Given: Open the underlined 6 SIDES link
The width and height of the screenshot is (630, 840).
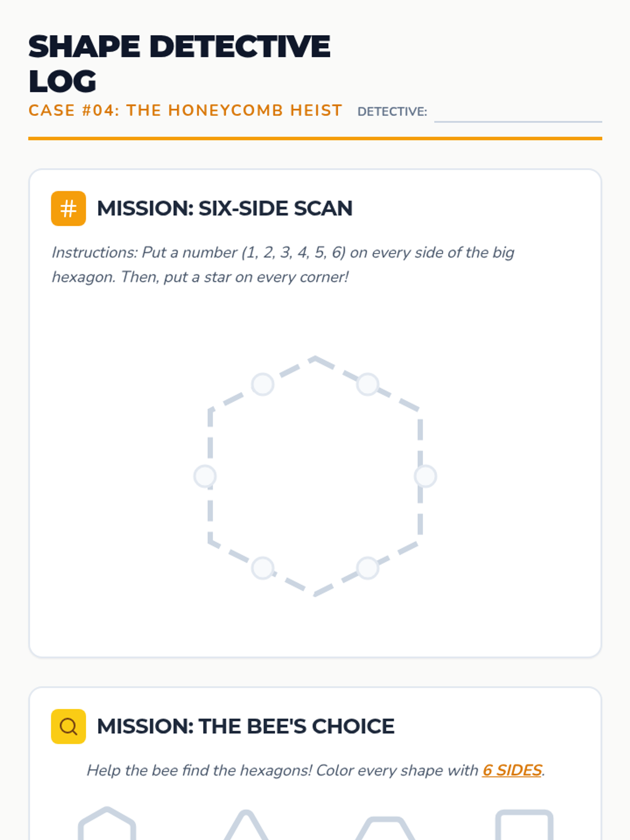Looking at the screenshot, I should click(512, 770).
